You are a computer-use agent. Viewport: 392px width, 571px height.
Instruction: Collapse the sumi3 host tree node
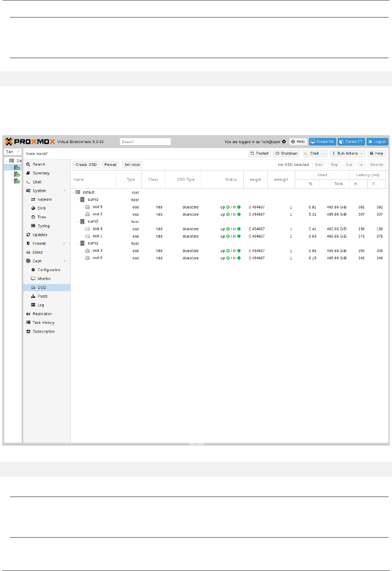(78, 200)
